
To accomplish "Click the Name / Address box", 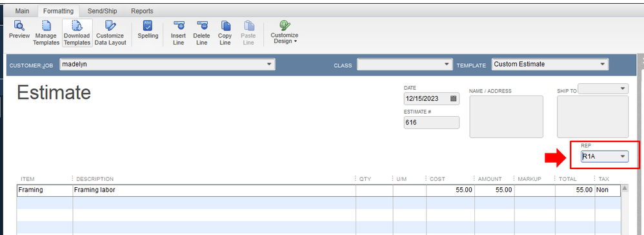I will tap(507, 117).
